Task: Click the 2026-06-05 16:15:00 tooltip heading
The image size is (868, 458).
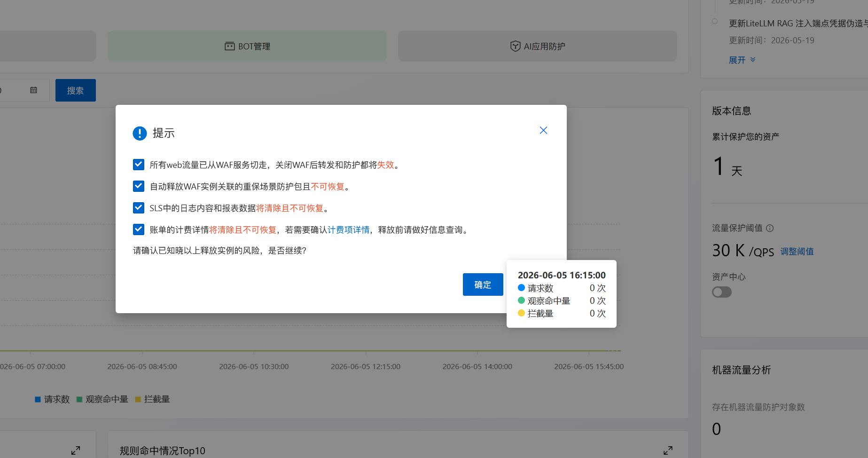Action: 562,275
